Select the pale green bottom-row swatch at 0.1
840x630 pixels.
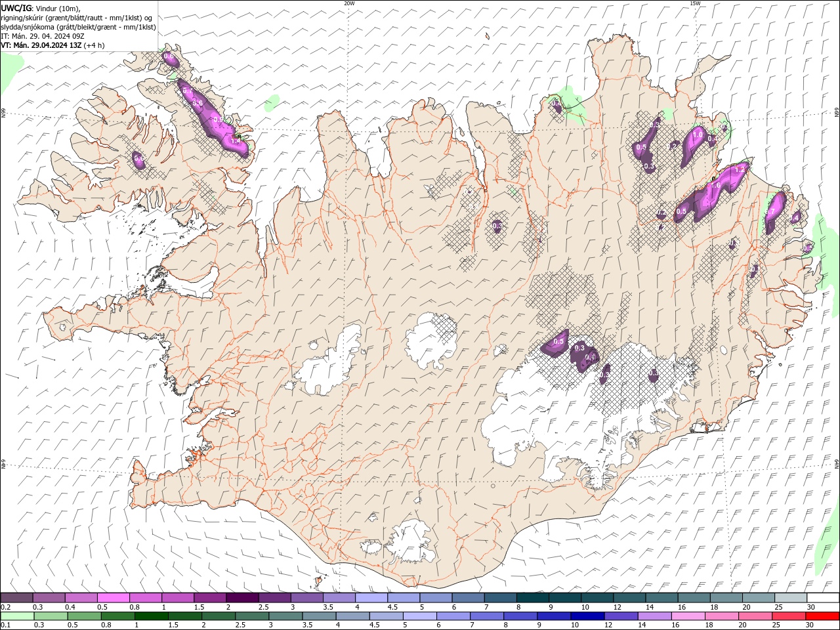tap(17, 616)
